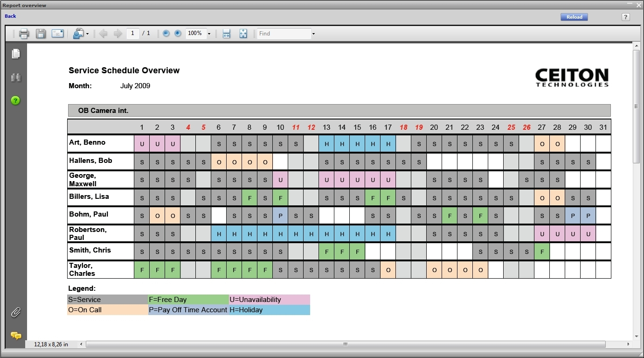Close the Report overview window

tap(639, 5)
